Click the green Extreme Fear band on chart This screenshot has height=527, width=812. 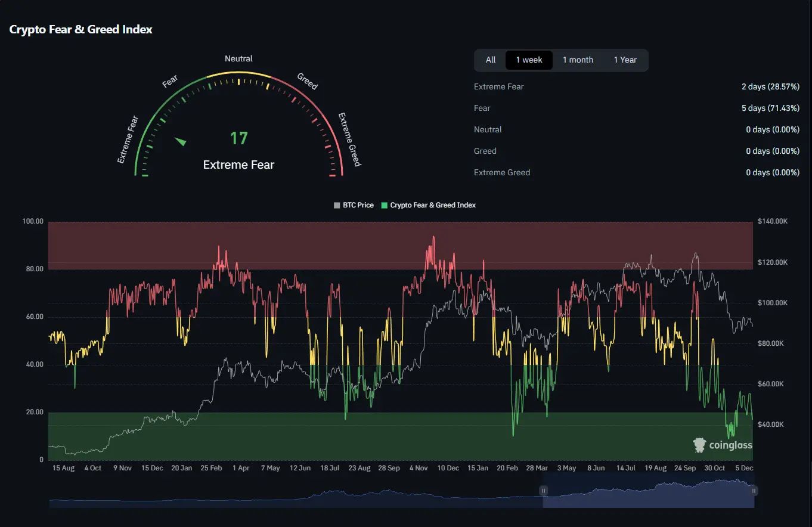[358, 441]
